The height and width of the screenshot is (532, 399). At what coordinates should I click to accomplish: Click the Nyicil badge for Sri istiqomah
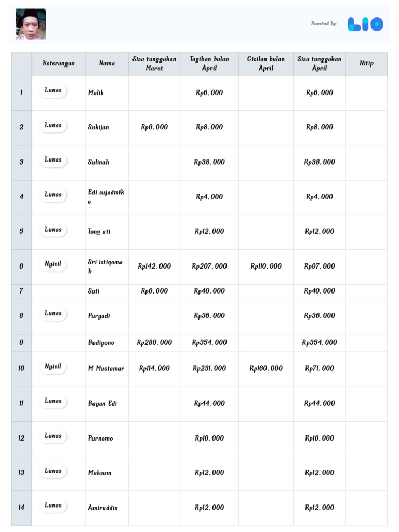(53, 264)
